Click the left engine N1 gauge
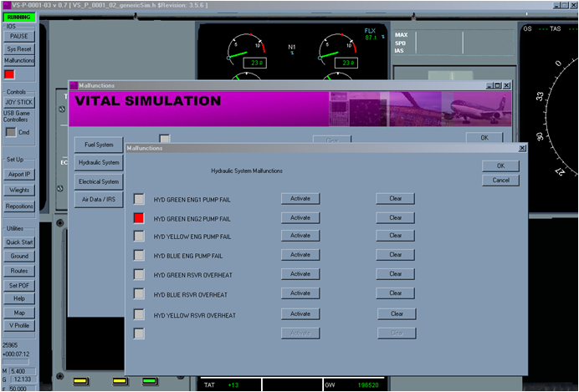Screen dimensions: 579x392 [246, 51]
